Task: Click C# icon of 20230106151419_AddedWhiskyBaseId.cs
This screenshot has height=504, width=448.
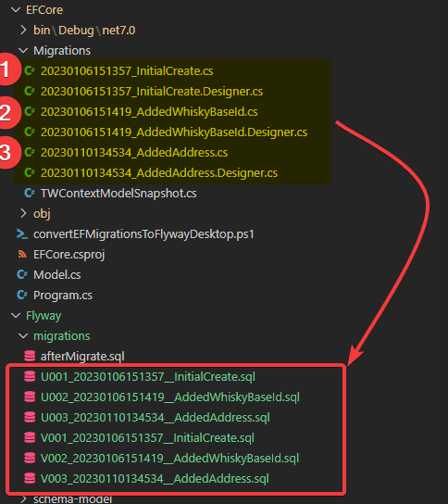Action: coord(30,111)
